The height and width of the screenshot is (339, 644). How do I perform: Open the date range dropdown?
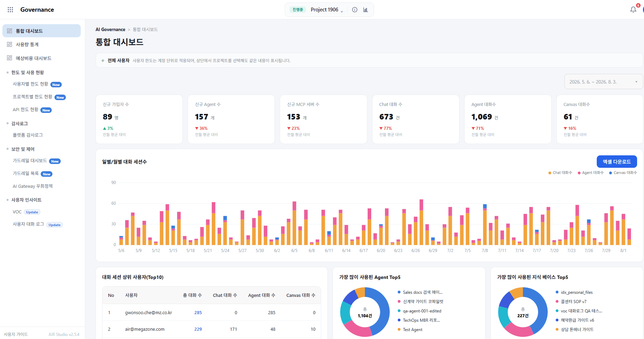603,82
